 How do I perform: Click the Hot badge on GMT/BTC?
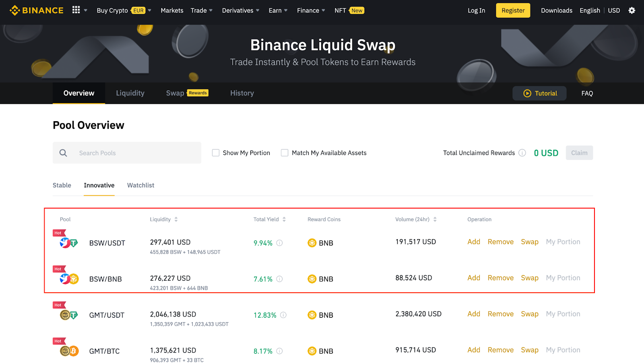point(59,341)
